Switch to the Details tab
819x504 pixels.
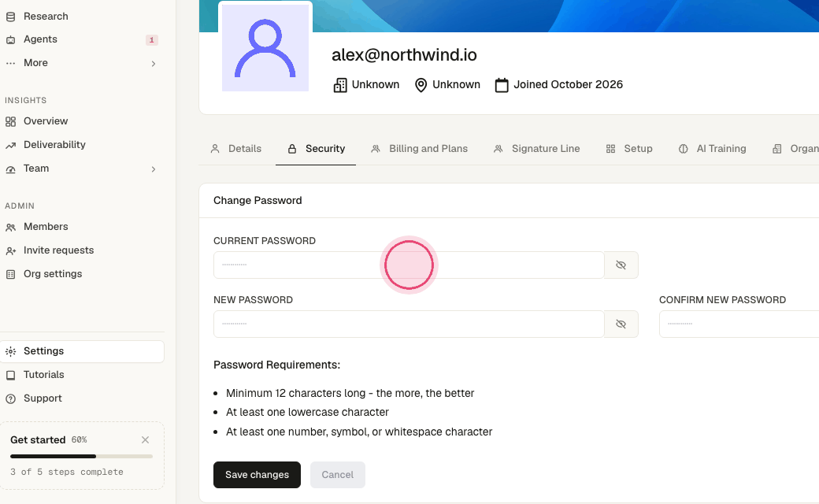[x=235, y=149]
